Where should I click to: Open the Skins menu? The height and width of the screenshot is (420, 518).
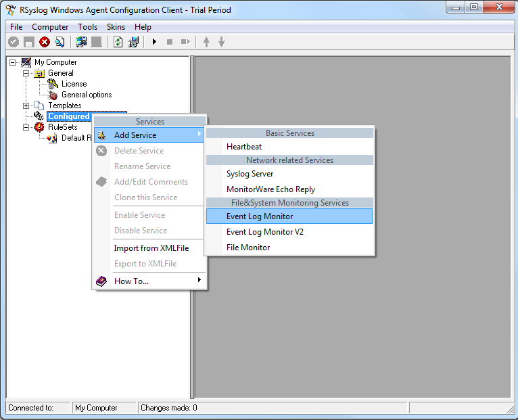point(116,27)
